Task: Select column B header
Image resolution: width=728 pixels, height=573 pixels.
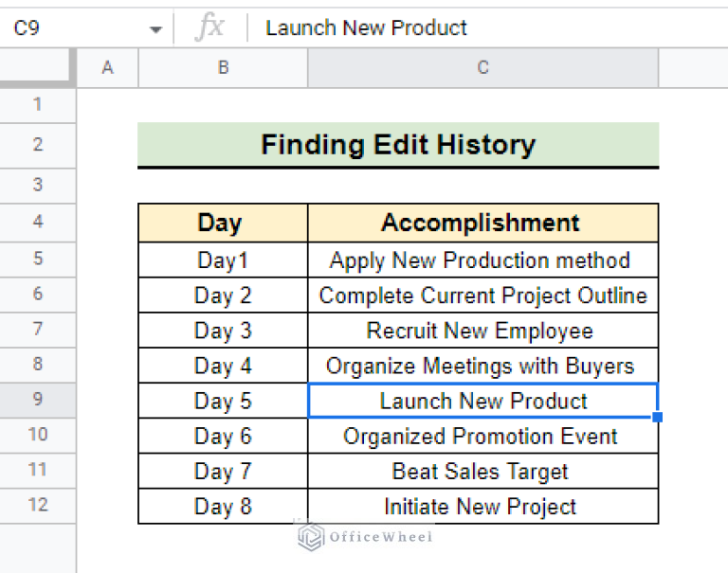Action: click(x=223, y=67)
